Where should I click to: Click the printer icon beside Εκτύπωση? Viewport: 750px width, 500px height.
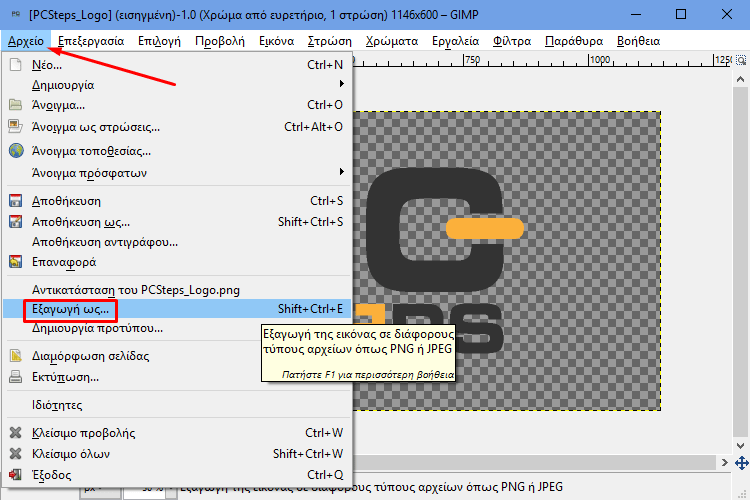[15, 377]
